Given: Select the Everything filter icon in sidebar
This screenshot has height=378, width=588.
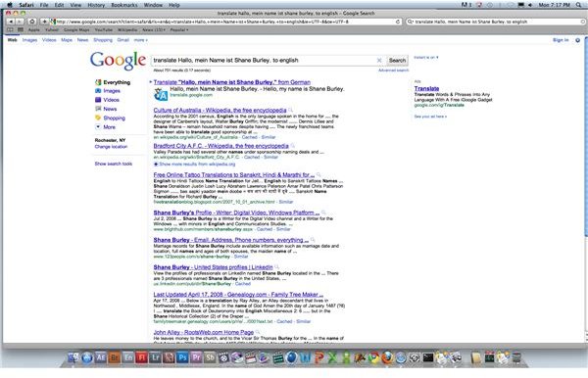Looking at the screenshot, I should tap(98, 82).
